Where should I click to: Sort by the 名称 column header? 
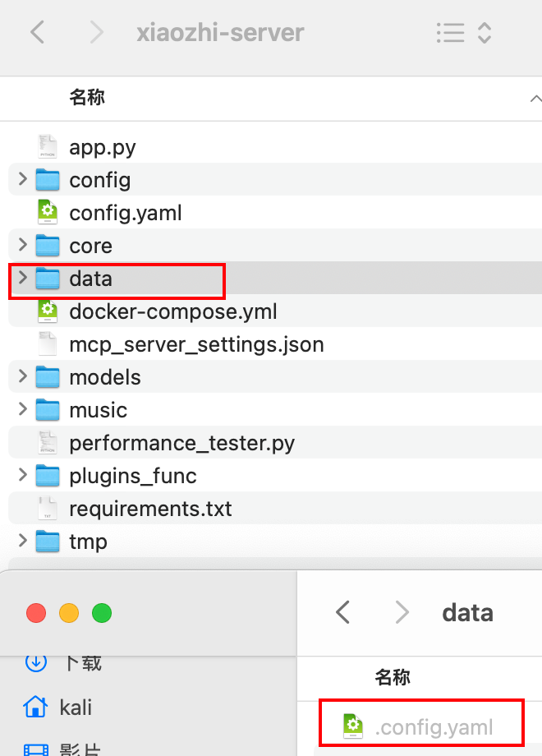(x=87, y=98)
